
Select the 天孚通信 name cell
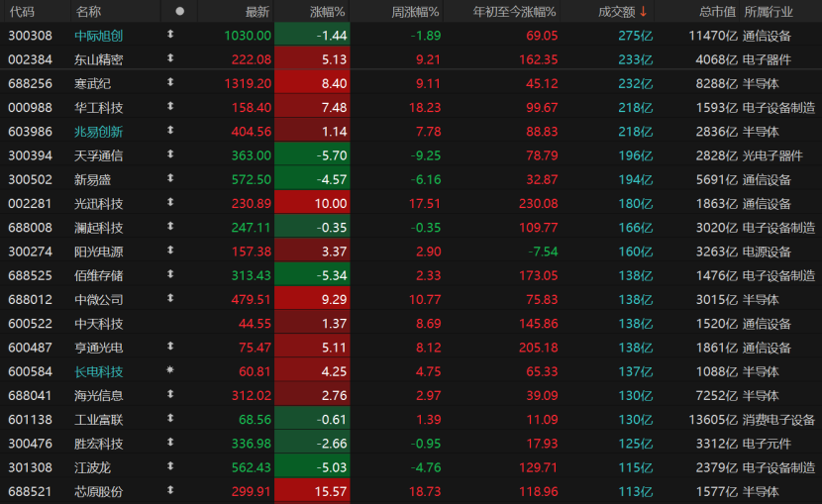(x=99, y=155)
